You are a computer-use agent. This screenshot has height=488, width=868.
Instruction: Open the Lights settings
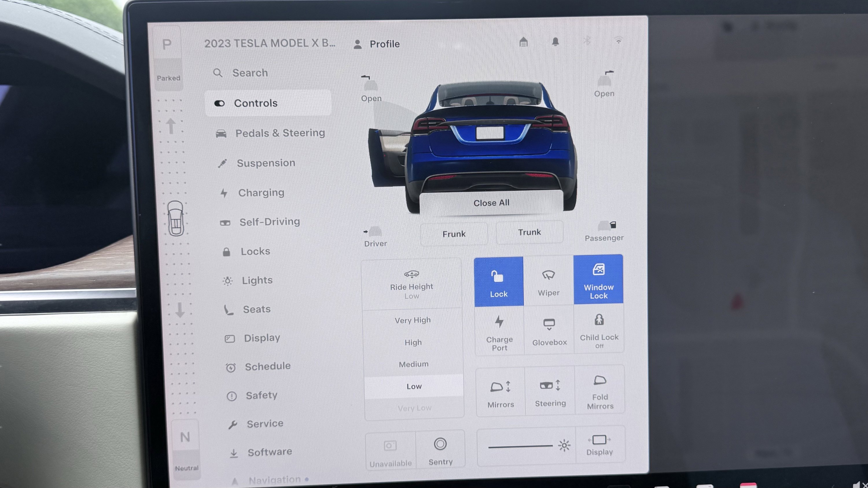click(248, 281)
